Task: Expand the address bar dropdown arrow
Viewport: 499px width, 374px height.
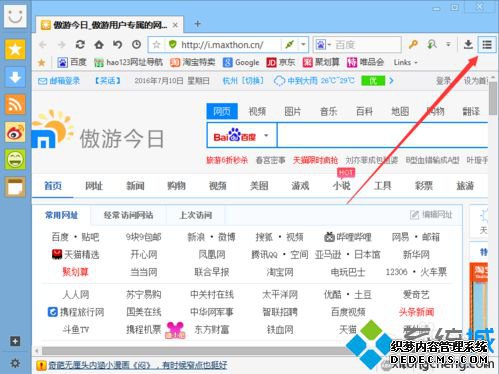Action: (x=303, y=44)
